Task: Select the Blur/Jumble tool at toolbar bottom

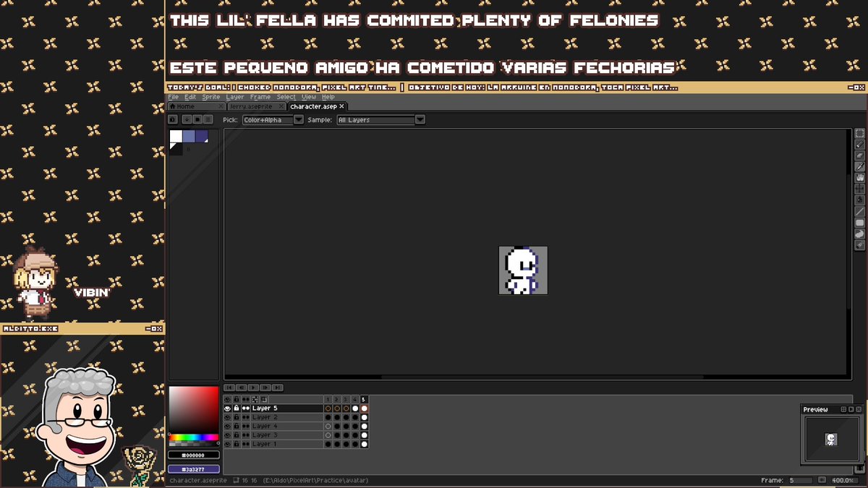Action: click(x=860, y=245)
